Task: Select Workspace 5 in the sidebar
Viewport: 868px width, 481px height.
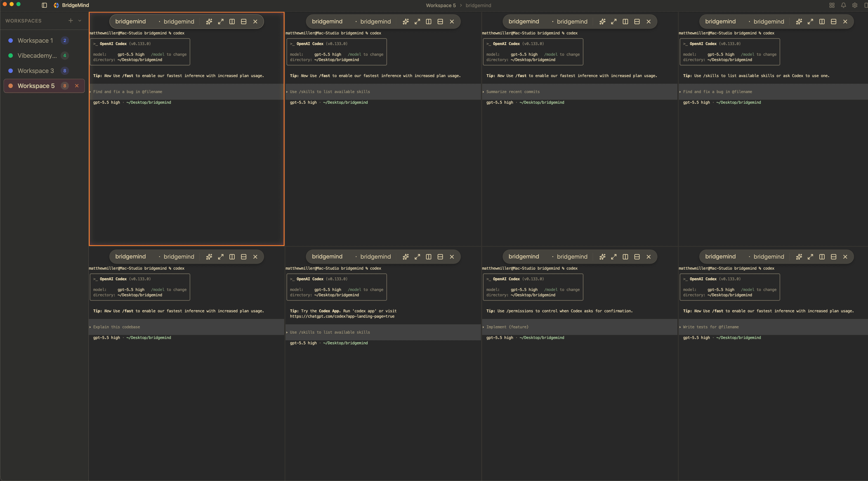Action: (44, 86)
